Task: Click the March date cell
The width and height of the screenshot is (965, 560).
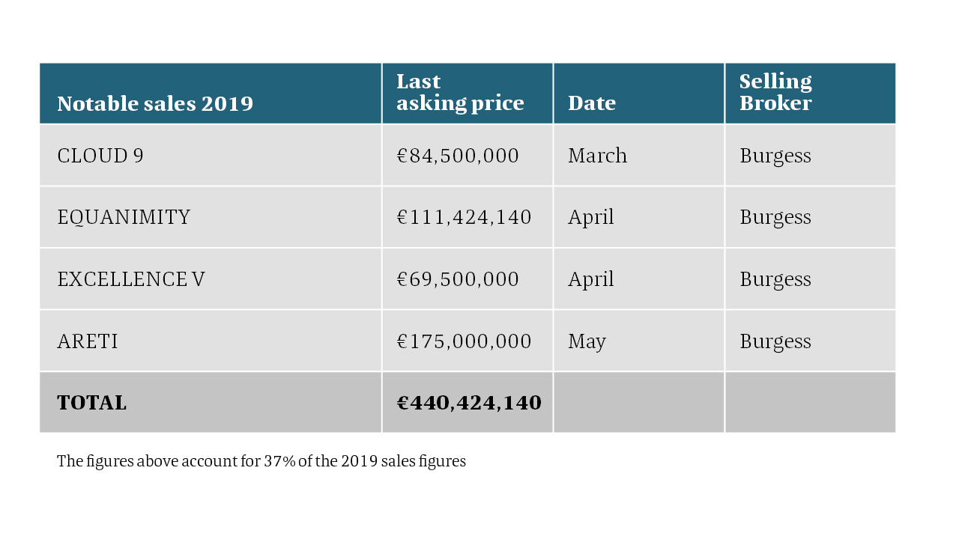Action: click(639, 156)
